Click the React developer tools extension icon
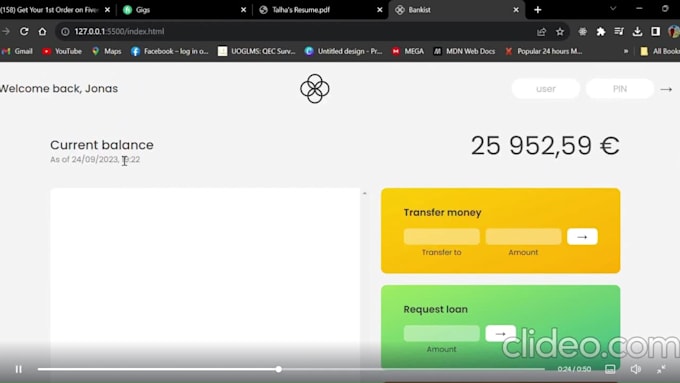The image size is (680, 383). pyautogui.click(x=582, y=31)
